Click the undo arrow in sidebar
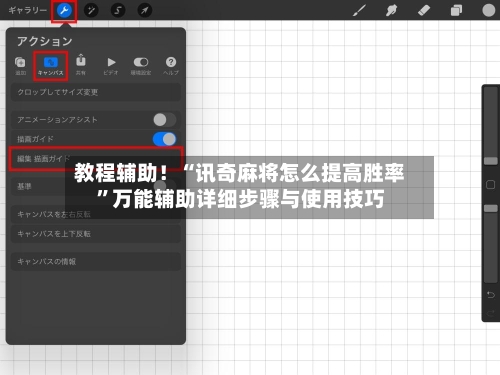The image size is (500, 375). pos(491,295)
